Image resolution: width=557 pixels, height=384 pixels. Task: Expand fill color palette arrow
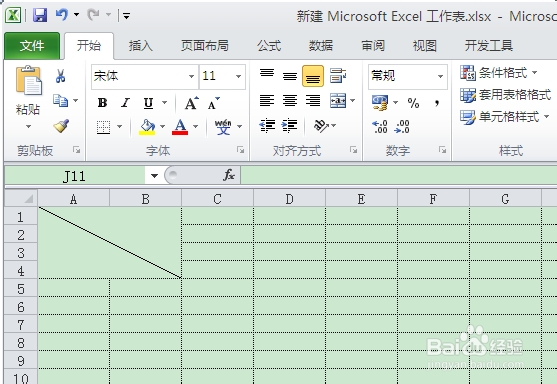click(x=162, y=126)
